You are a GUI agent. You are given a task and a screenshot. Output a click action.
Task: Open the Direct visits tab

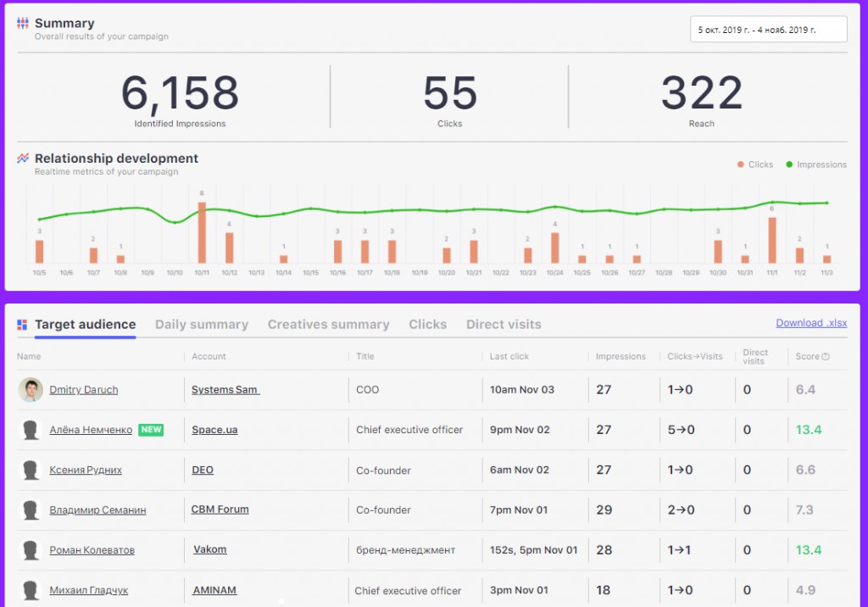tap(504, 325)
